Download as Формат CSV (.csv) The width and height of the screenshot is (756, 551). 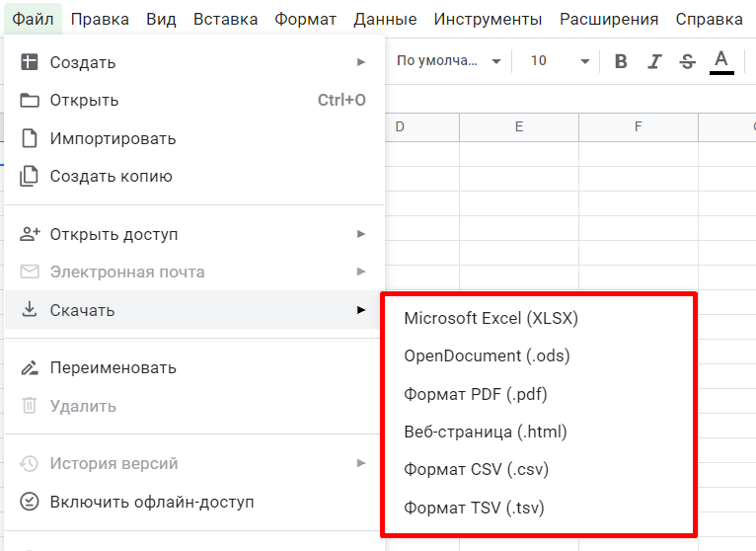539,469
